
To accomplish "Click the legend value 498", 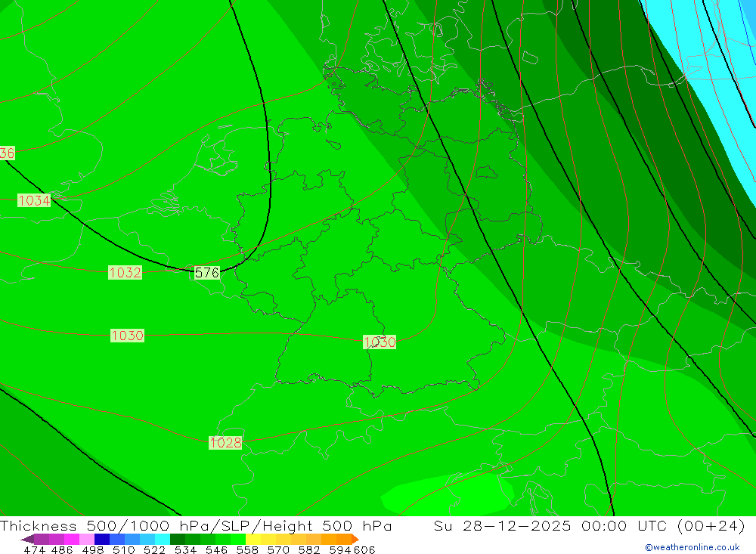I will [92, 550].
